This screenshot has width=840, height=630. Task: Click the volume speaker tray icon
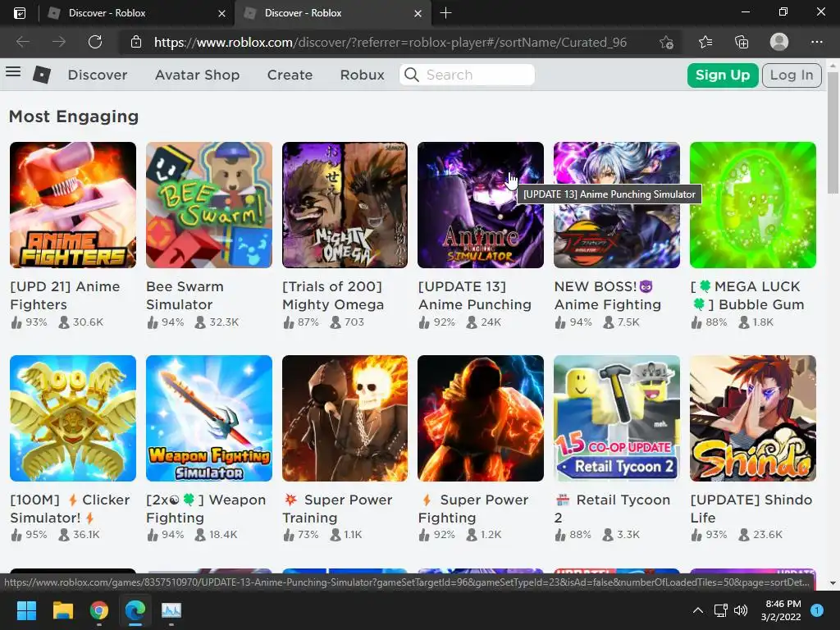pyautogui.click(x=741, y=610)
